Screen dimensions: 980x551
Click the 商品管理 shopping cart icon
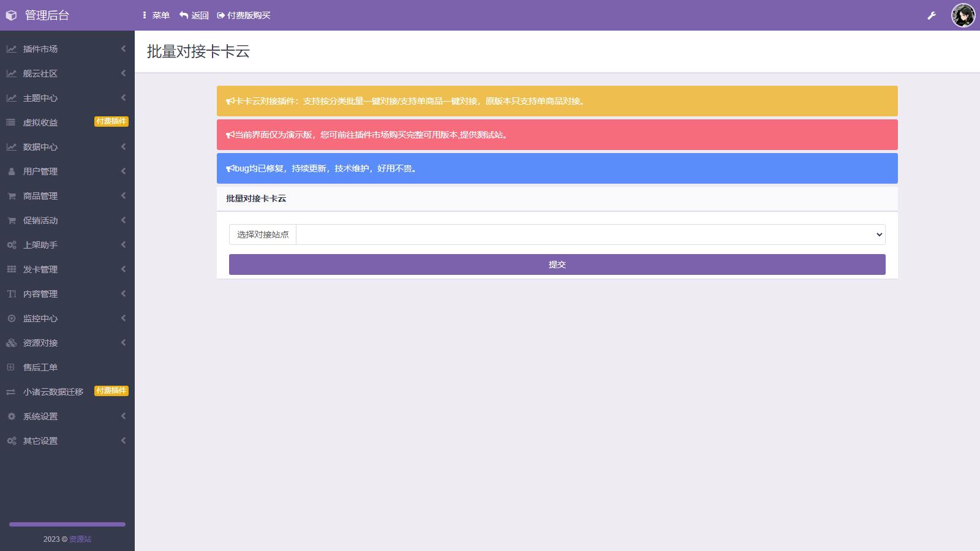(11, 196)
